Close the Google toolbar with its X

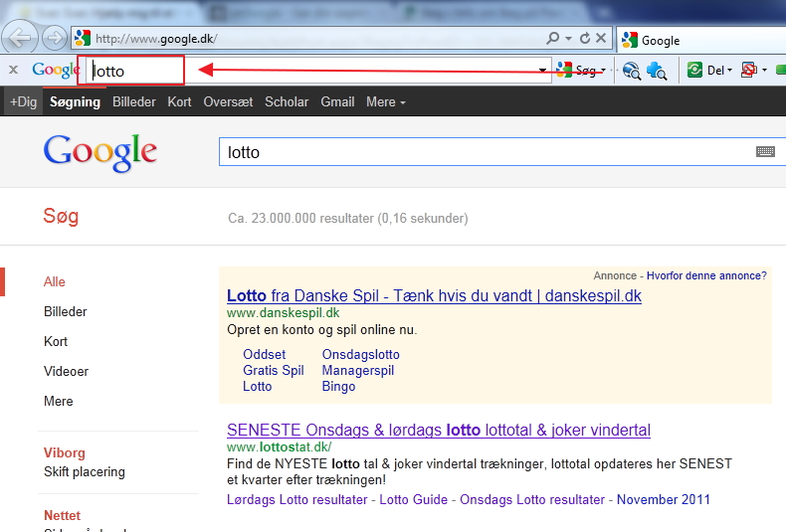click(14, 70)
